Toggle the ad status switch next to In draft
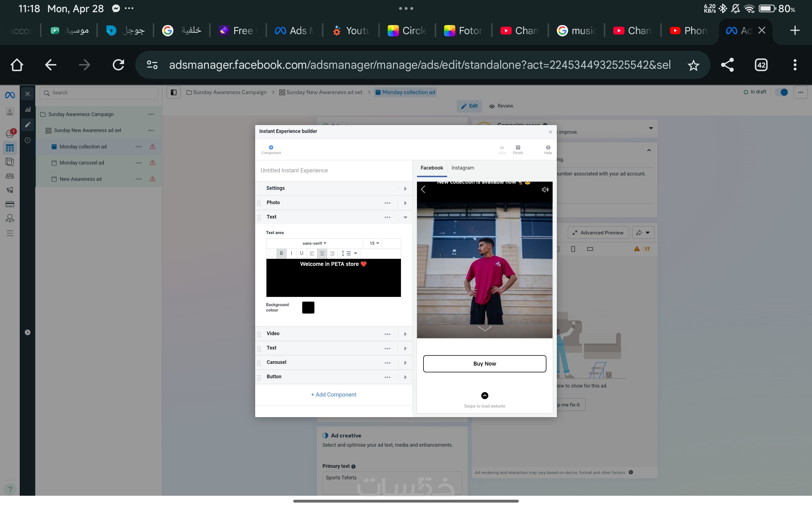The width and height of the screenshot is (812, 507). (782, 92)
